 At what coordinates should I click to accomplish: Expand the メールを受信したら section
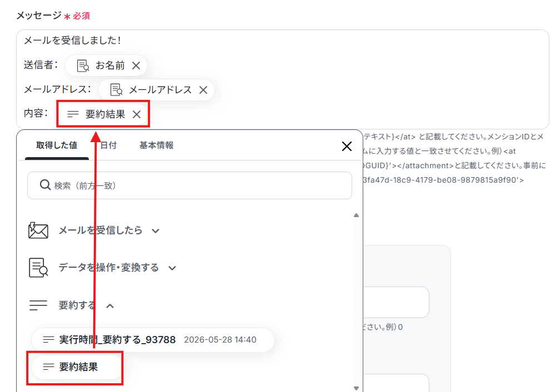pos(156,231)
